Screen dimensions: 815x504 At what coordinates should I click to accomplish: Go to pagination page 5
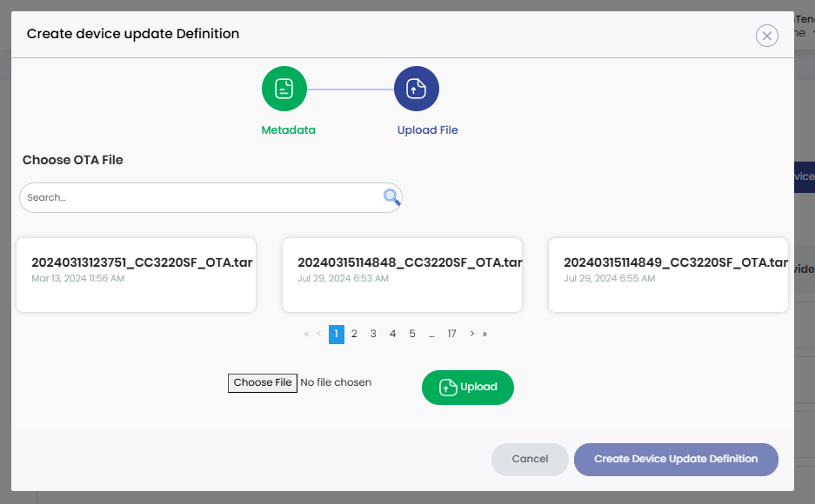coord(412,335)
